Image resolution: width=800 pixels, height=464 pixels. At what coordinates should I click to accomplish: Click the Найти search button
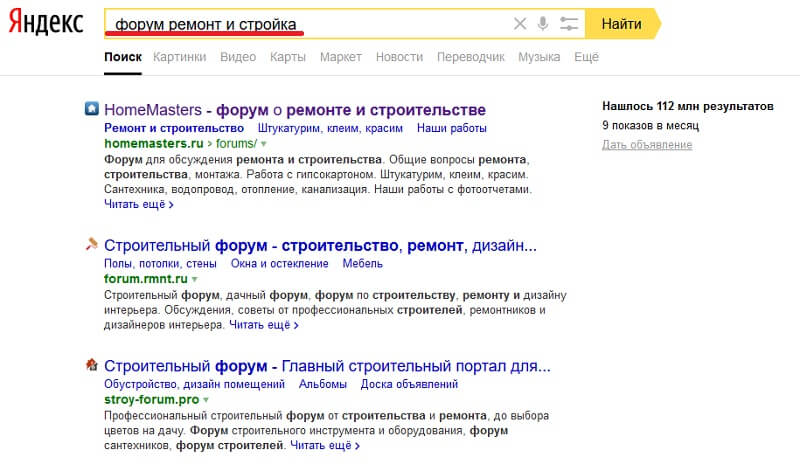pyautogui.click(x=621, y=23)
